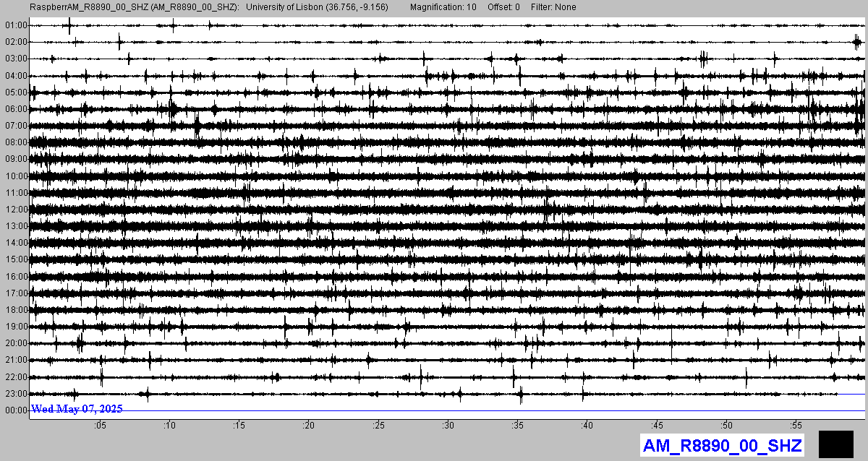Click the :55 minute axis tick
The height and width of the screenshot is (461, 868).
(796, 426)
